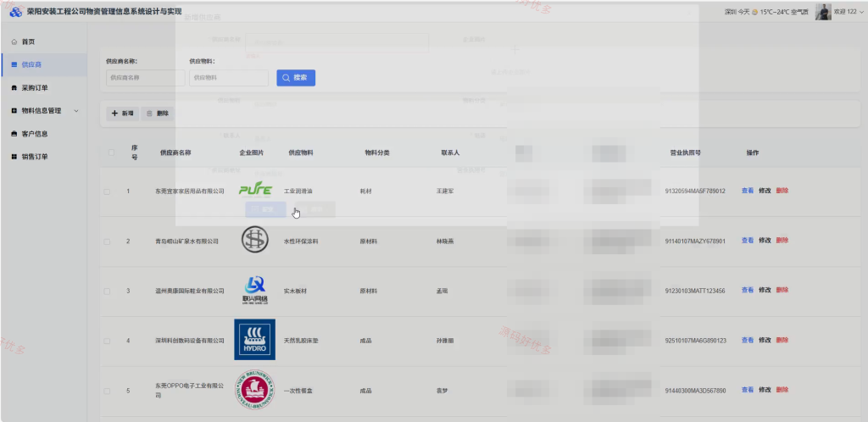Click the blue 搜索 search button
This screenshot has width=868, height=422.
coord(296,78)
